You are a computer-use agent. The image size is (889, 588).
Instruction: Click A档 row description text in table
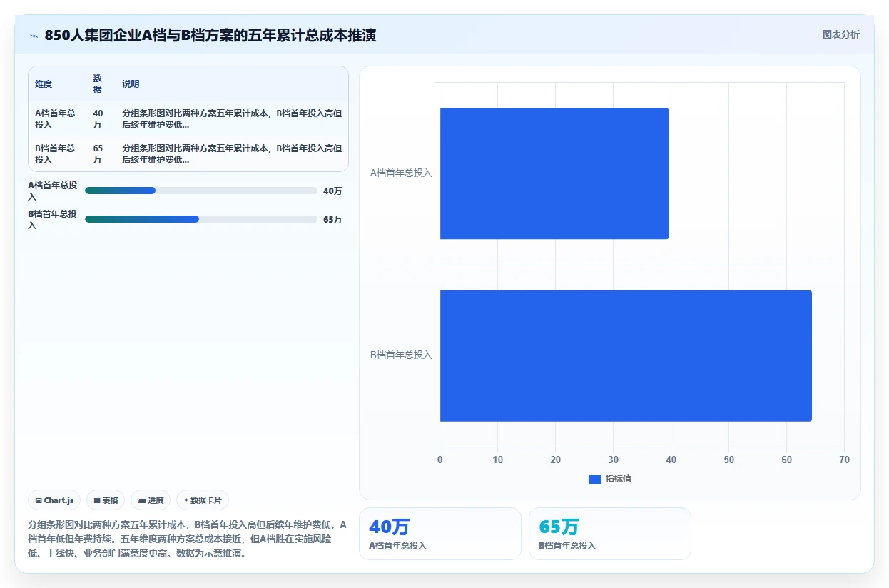231,118
